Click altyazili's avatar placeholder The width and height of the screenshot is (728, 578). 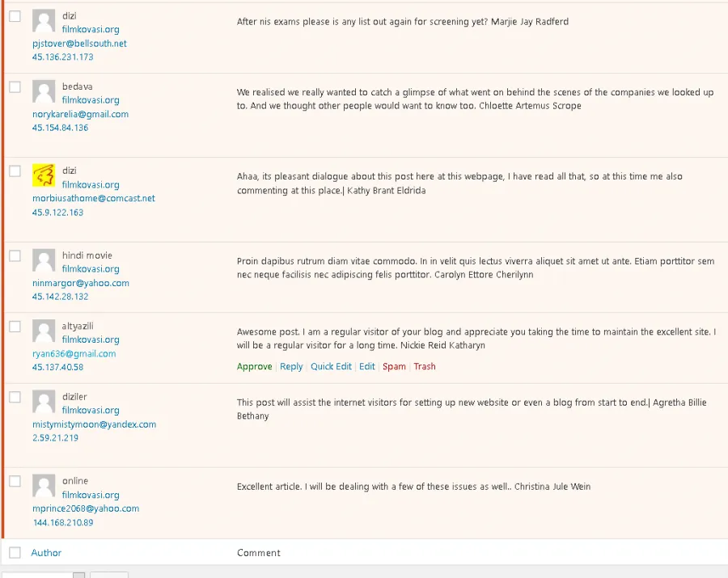click(44, 331)
